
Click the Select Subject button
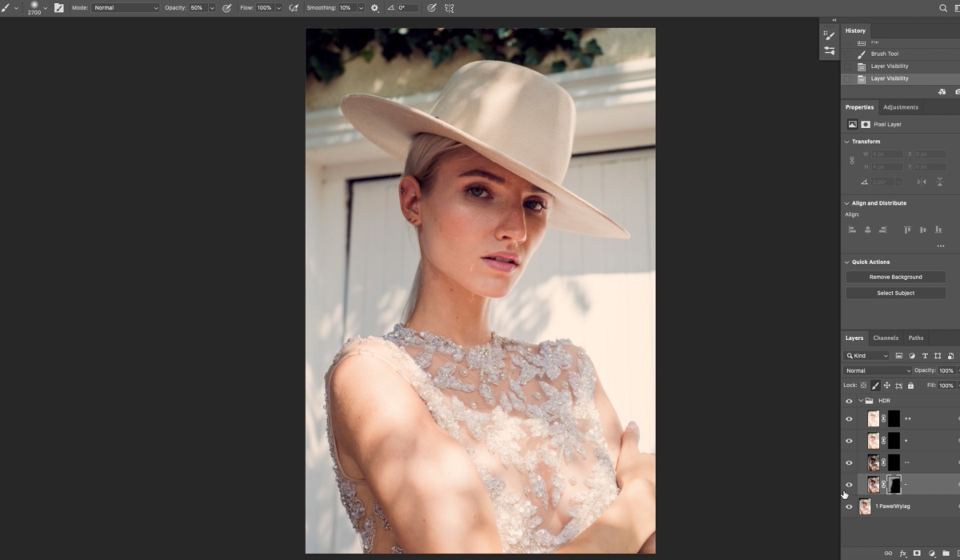895,293
